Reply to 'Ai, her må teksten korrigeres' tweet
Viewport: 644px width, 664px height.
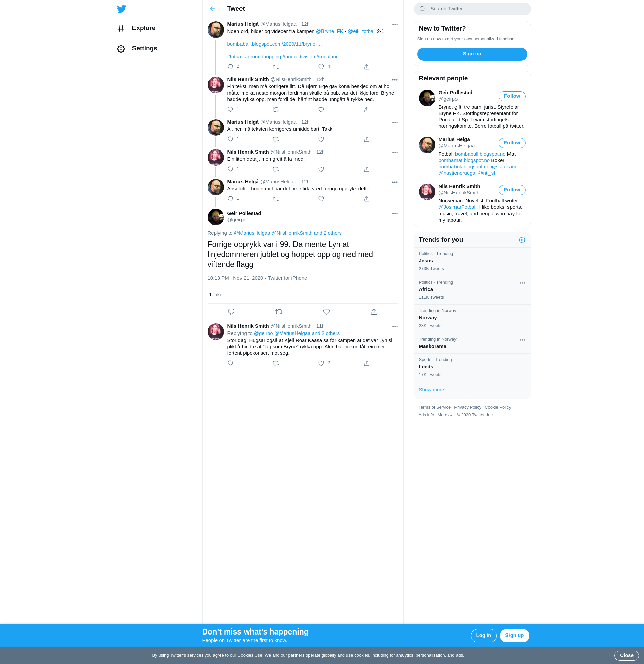point(230,139)
